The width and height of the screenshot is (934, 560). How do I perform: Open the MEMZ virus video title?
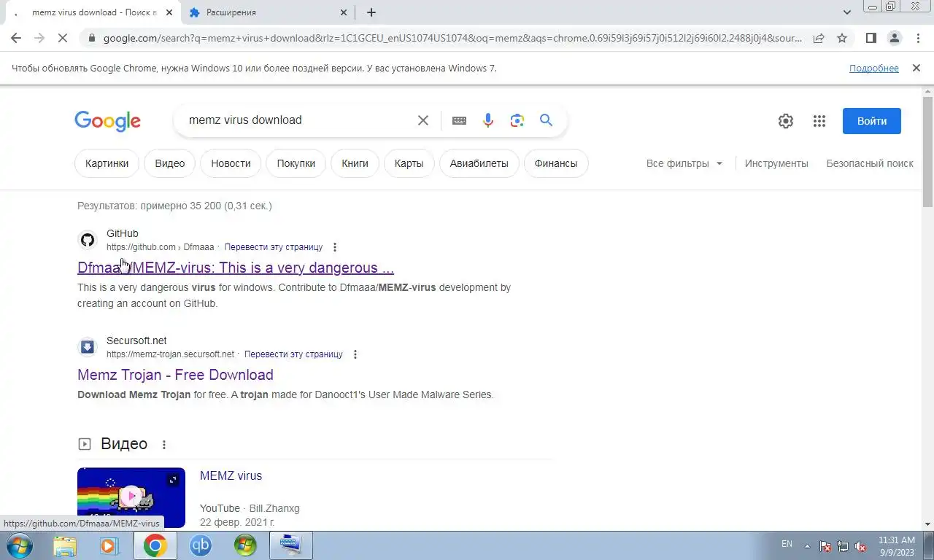231,475
